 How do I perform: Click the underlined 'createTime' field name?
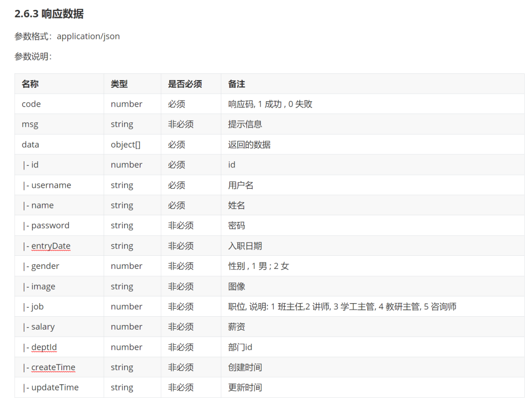(54, 368)
